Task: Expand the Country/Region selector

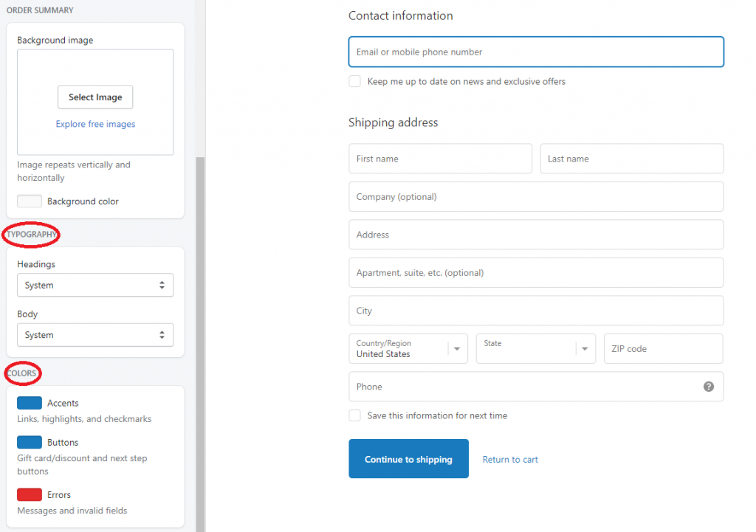Action: pos(408,348)
